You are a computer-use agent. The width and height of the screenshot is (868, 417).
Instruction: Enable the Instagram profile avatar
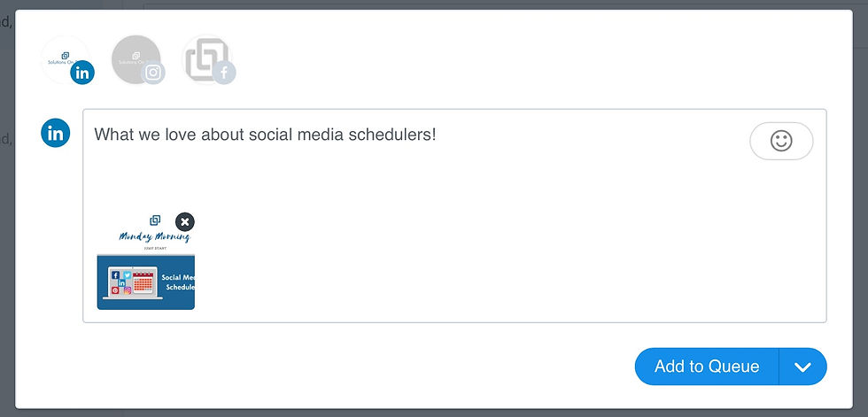pos(135,58)
